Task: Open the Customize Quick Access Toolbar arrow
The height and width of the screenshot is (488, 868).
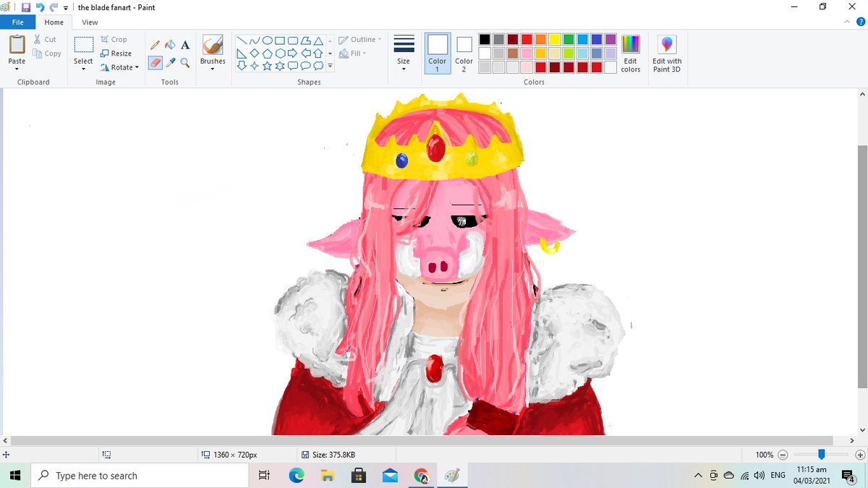Action: pos(66,7)
